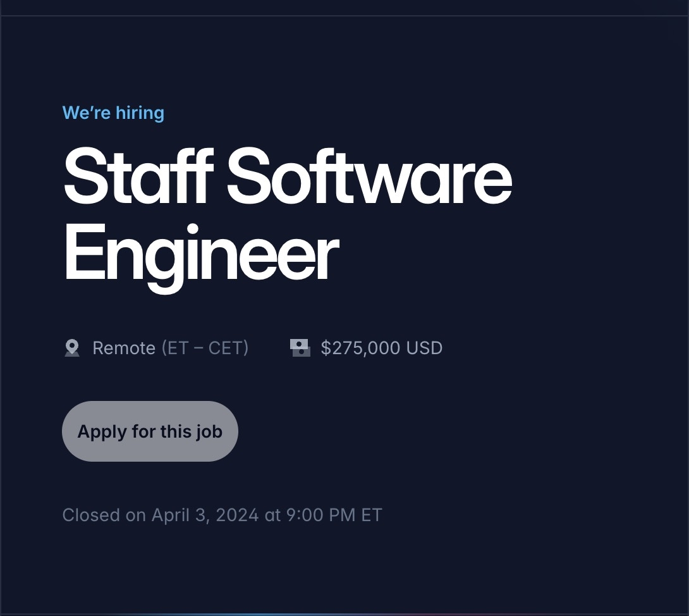Click the "(ET – CET)" timezone range
Screen dimensions: 689x616
point(205,348)
